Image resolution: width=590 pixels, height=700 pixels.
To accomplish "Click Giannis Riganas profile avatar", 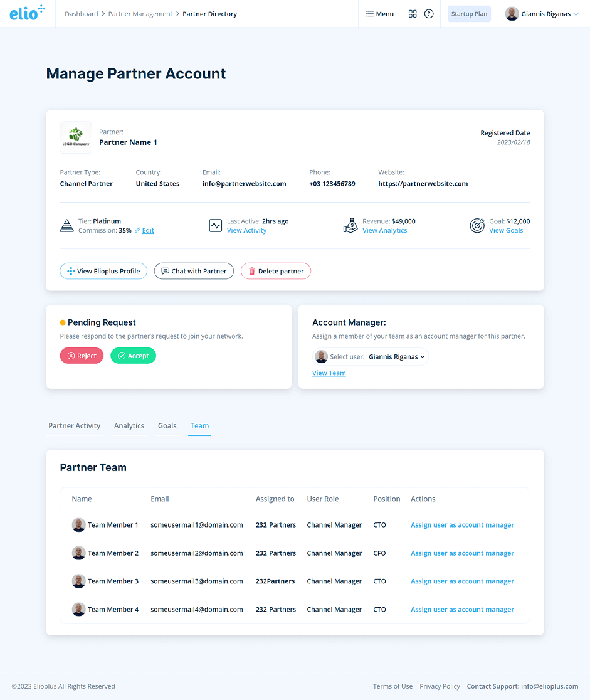I will click(x=512, y=13).
